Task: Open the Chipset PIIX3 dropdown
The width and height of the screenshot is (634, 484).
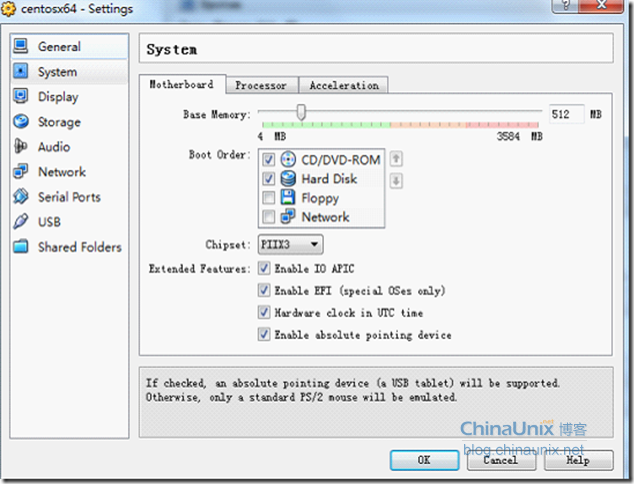Action: (x=290, y=245)
